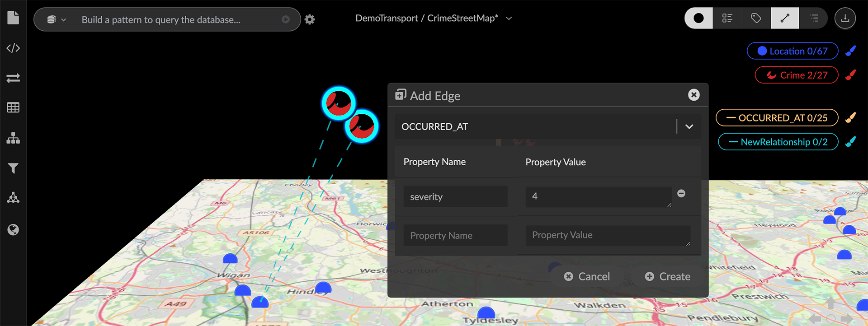
Task: Open the query settings gear icon
Action: [310, 19]
